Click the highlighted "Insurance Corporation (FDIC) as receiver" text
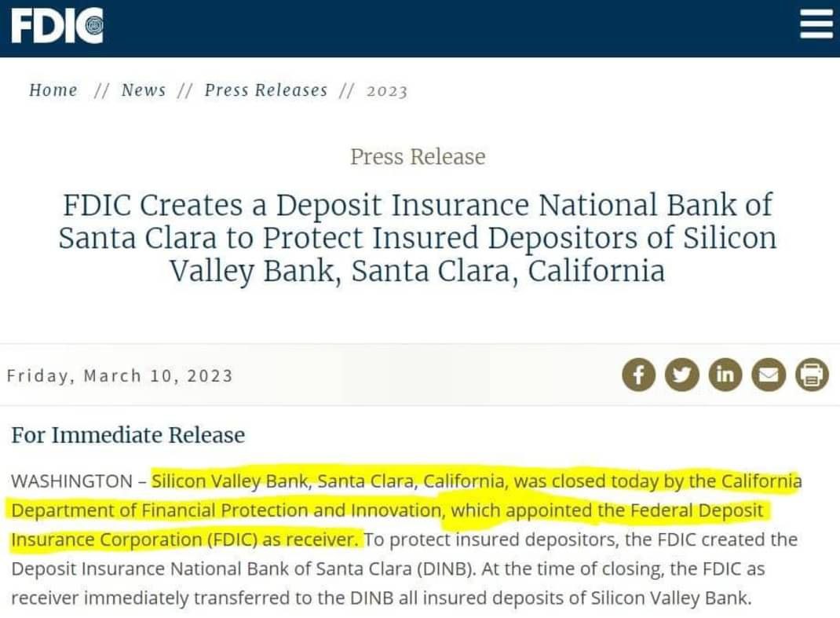Screen dimensions: 840x618 (185, 540)
